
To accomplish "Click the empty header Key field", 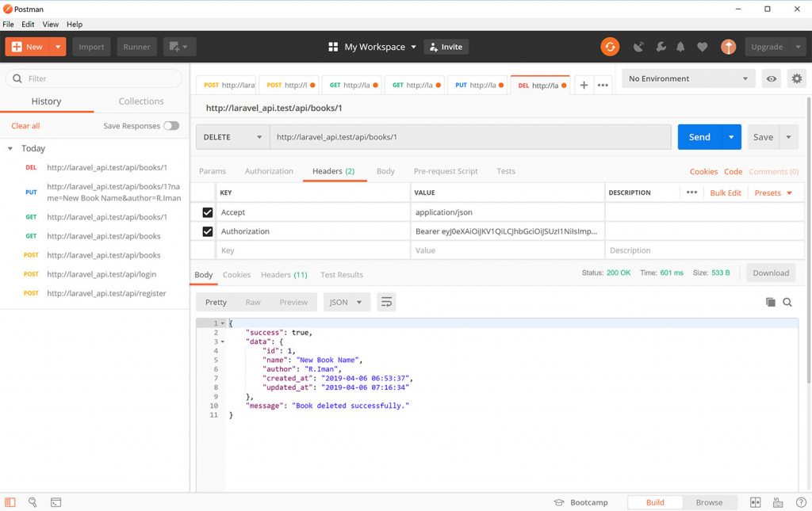I will pos(312,250).
